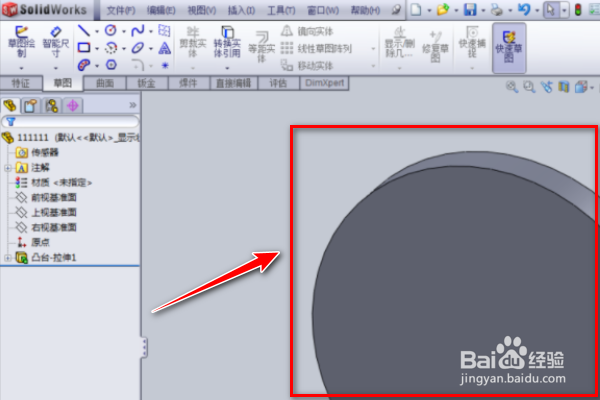Expand the 注解 annotations tree node

[x=7, y=168]
